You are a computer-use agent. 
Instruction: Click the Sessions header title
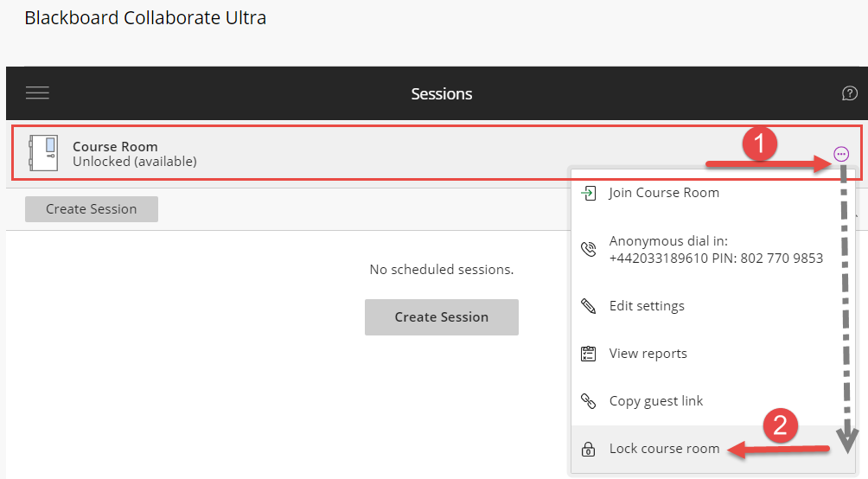click(442, 93)
